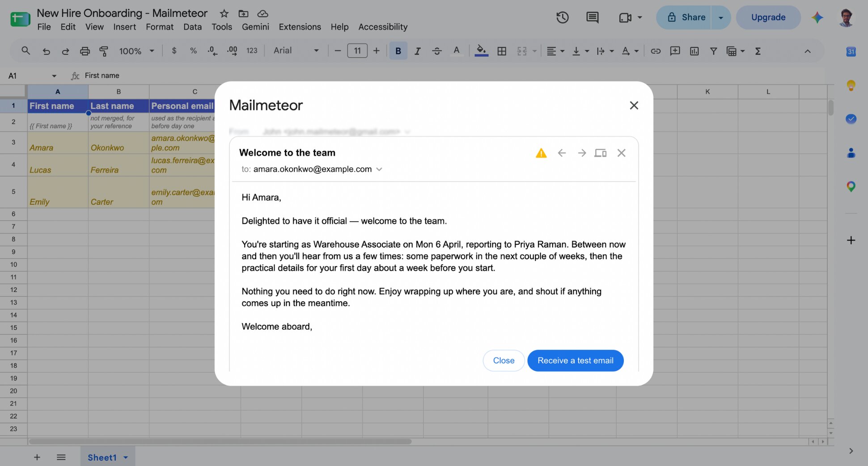Redo the last action
This screenshot has height=466, width=868.
click(65, 51)
